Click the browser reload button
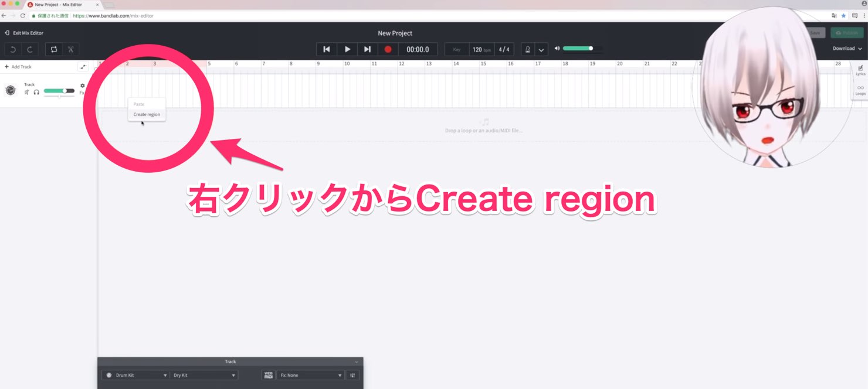Image resolution: width=868 pixels, height=389 pixels. [x=22, y=16]
